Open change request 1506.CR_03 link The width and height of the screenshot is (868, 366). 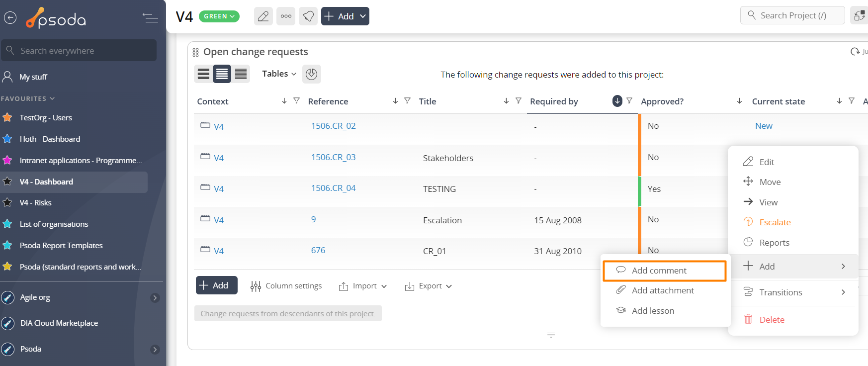(334, 157)
